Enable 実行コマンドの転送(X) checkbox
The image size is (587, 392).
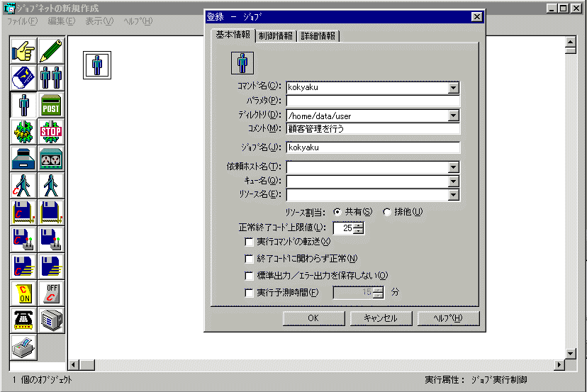click(249, 242)
